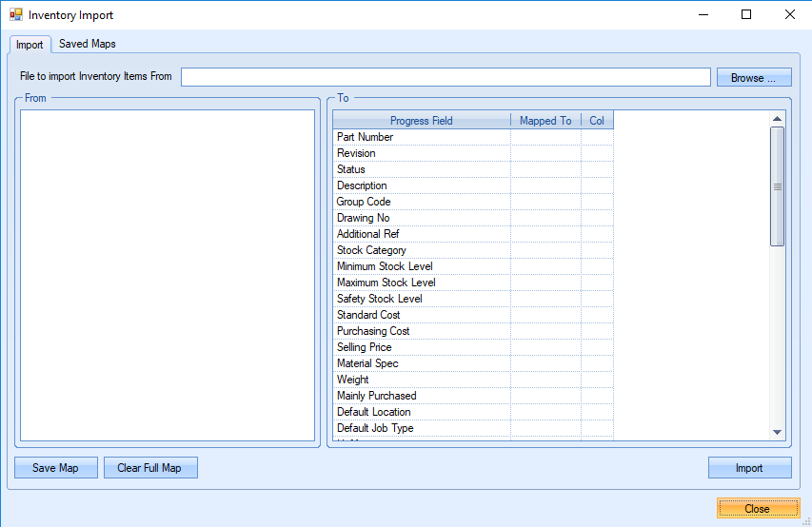Screen dimensions: 812x527
Task: Highlight the Purchasing Cost row
Action: [x=473, y=331]
